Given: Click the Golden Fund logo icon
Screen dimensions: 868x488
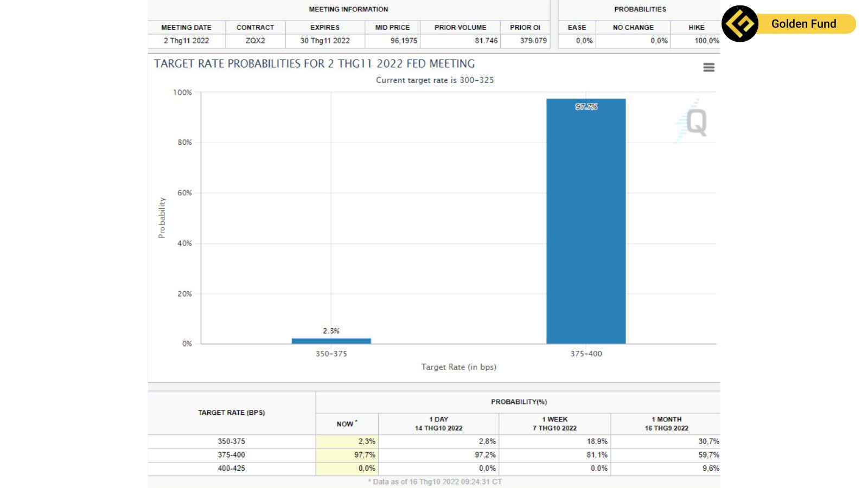Looking at the screenshot, I should pyautogui.click(x=740, y=24).
